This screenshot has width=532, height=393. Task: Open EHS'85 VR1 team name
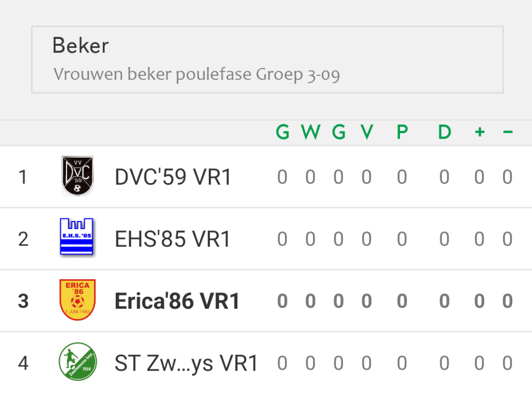coord(172,239)
